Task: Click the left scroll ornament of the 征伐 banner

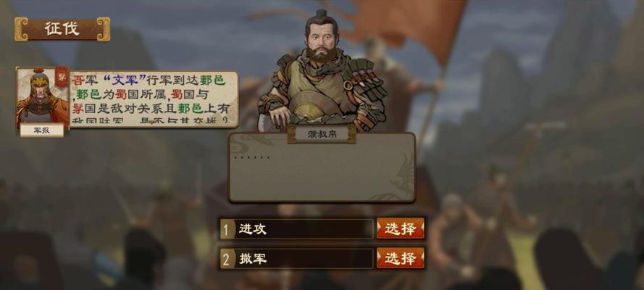Action: click(x=21, y=29)
